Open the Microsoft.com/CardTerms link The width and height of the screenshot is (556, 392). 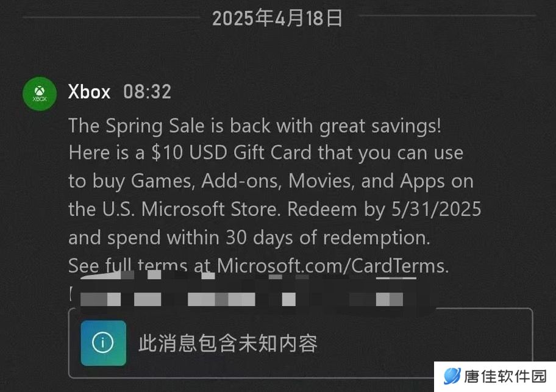332,266
